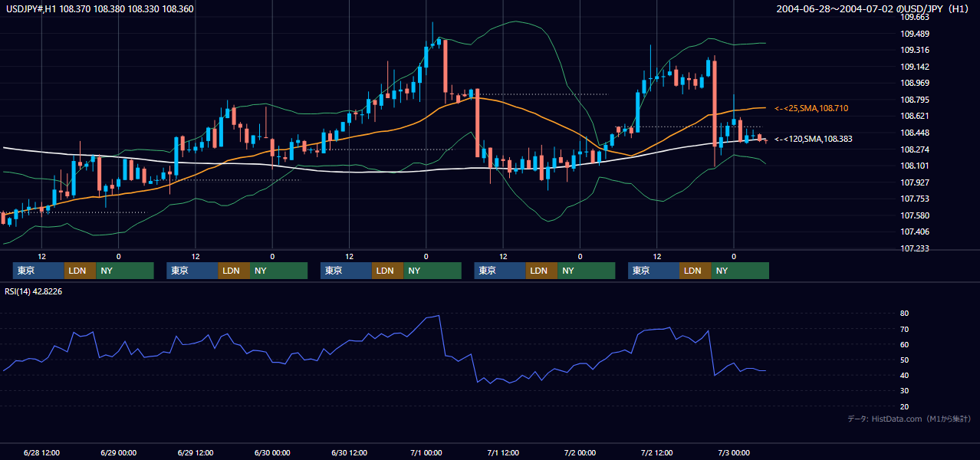The height and width of the screenshot is (460, 980).
Task: Select the 6/29 12:00 time label
Action: coord(196,452)
